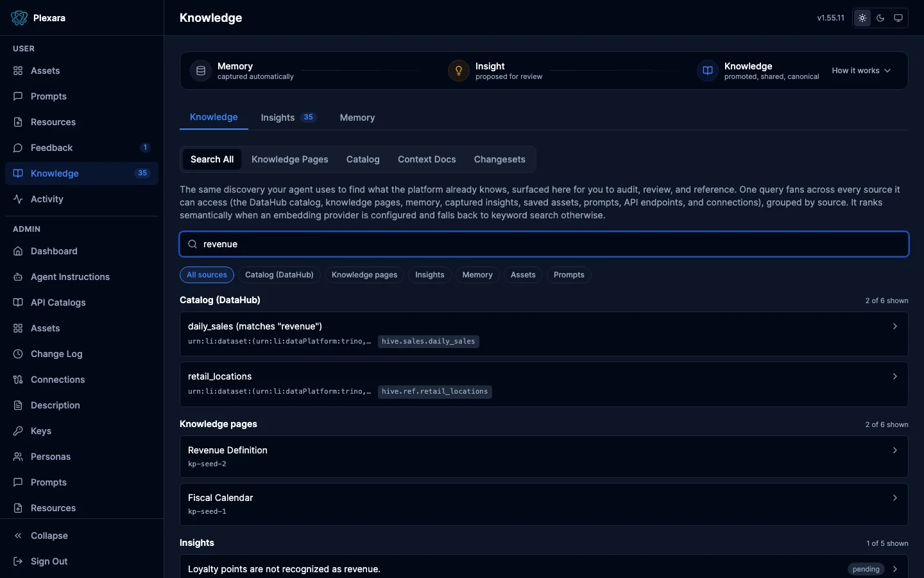Filter results by Knowledge pages chip
The height and width of the screenshot is (578, 924).
click(364, 275)
